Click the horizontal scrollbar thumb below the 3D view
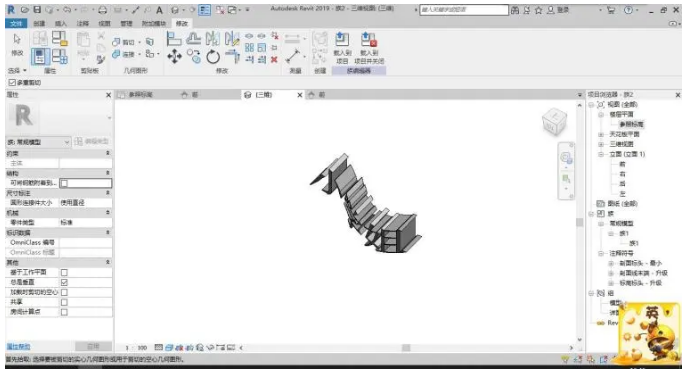The image size is (687, 374). tap(406, 348)
